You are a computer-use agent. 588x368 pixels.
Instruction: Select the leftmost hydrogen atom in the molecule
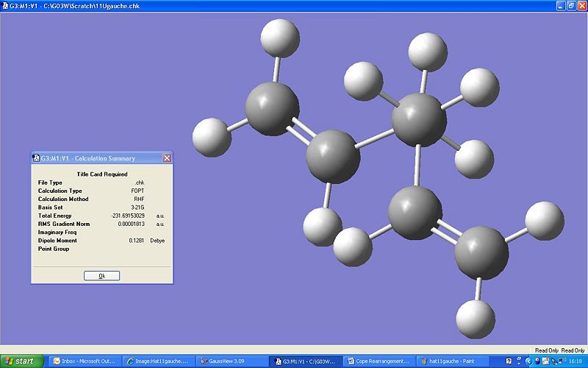[212, 137]
